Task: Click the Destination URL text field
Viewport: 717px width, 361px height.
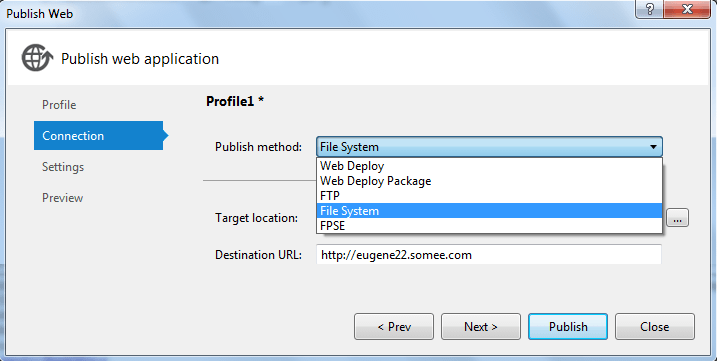Action: point(489,254)
